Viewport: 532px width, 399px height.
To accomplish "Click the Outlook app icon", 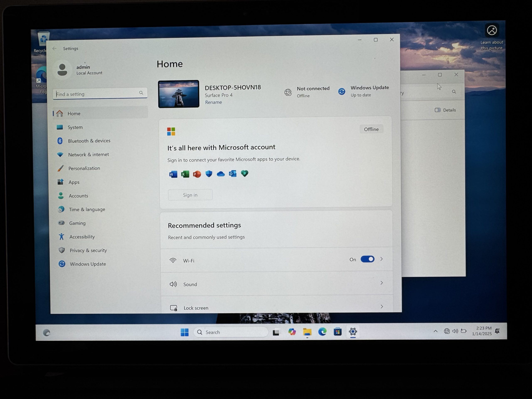I will [233, 173].
